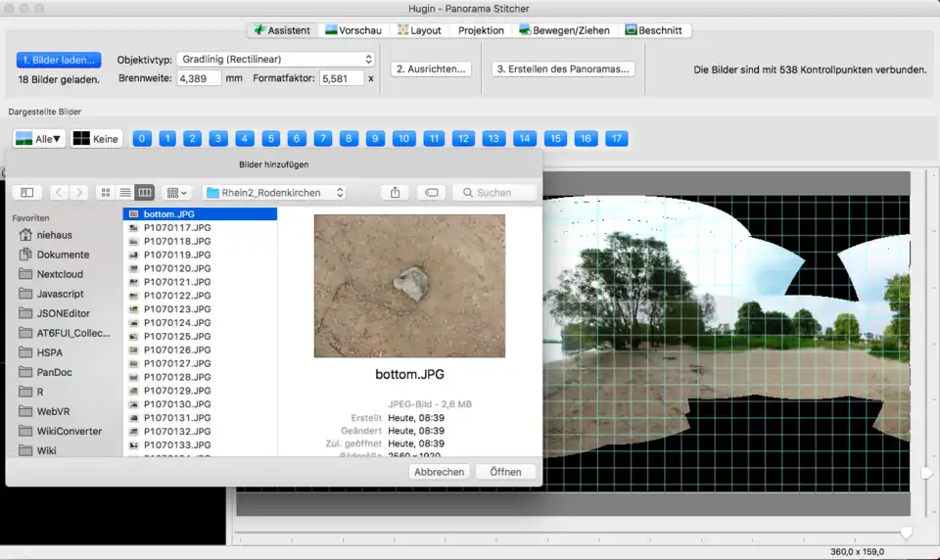Viewport: 940px width, 560px height.
Task: Click the 2. Ausrichten button
Action: pos(431,70)
